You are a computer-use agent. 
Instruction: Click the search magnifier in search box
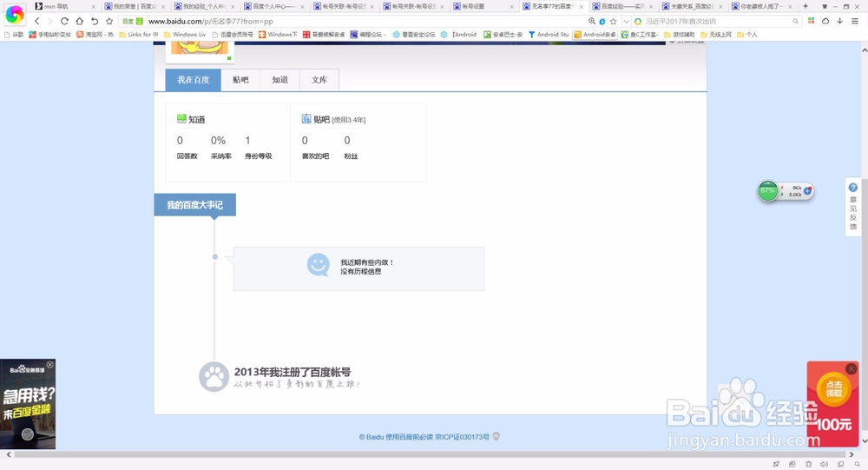tap(795, 21)
